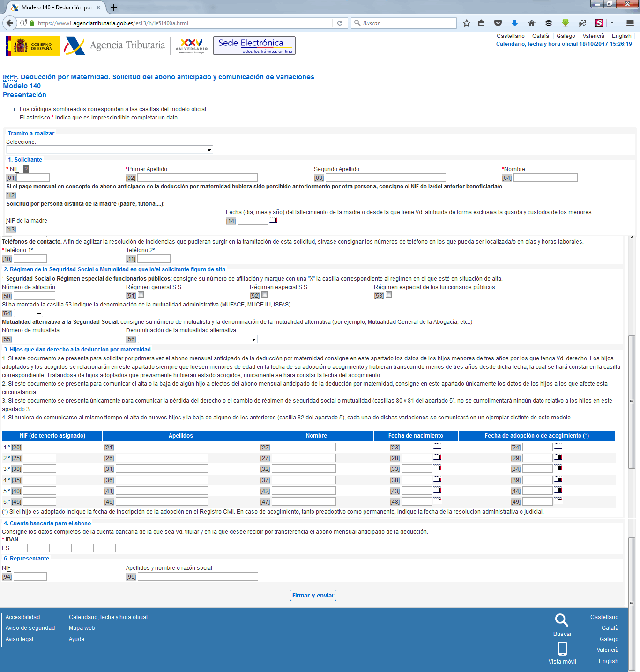Open calendar icon for birth date field 23
Image resolution: width=640 pixels, height=672 pixels.
pyautogui.click(x=438, y=446)
